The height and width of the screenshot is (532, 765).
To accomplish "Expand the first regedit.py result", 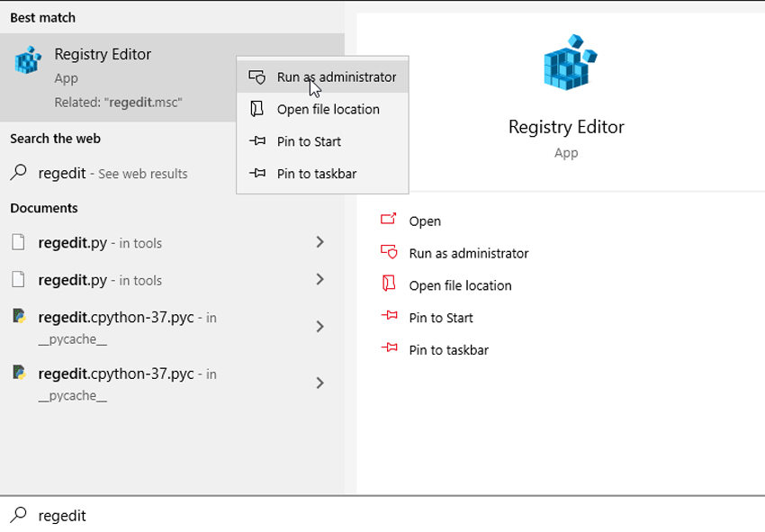I will pyautogui.click(x=319, y=242).
